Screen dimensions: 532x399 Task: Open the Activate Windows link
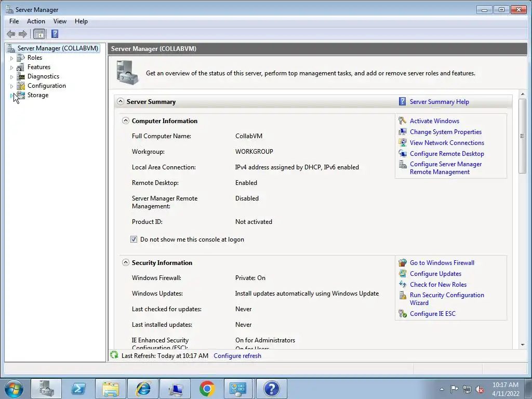click(434, 121)
